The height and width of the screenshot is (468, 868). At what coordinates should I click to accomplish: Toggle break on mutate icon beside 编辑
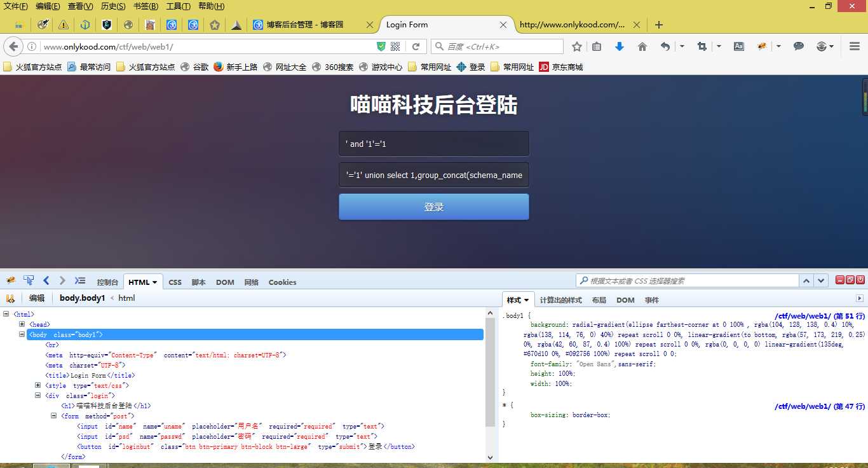(10, 298)
